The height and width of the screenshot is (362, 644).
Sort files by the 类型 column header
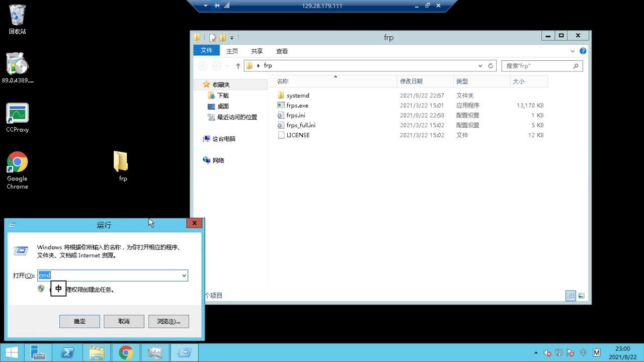[481, 81]
